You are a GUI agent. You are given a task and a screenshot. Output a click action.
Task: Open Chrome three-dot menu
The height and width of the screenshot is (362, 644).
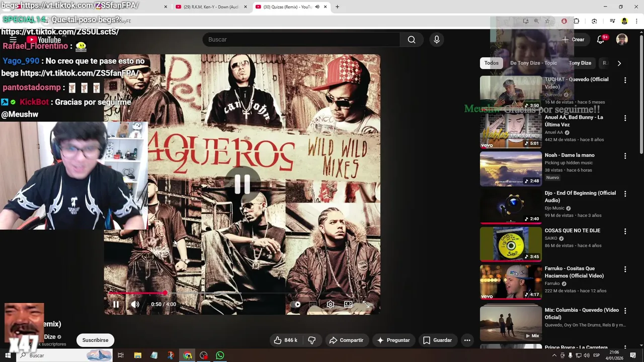click(636, 21)
